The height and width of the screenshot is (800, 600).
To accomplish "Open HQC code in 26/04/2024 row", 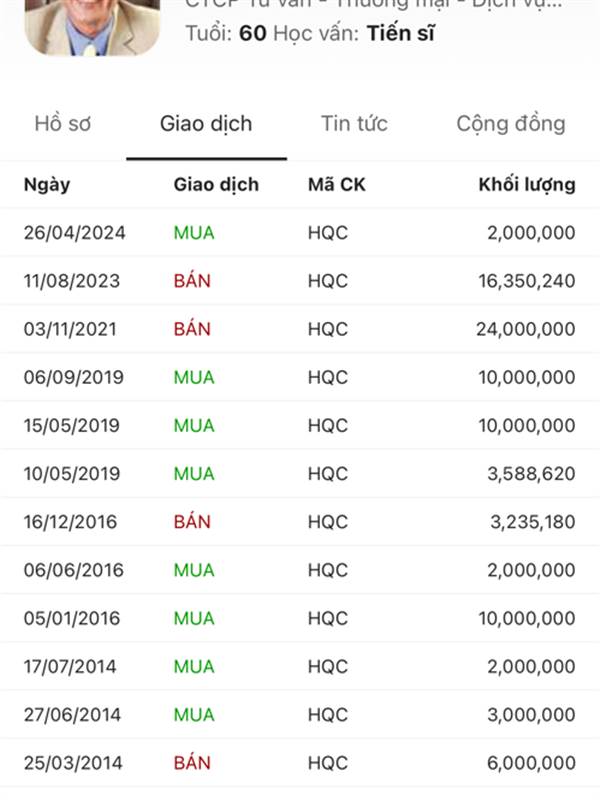I will [328, 233].
